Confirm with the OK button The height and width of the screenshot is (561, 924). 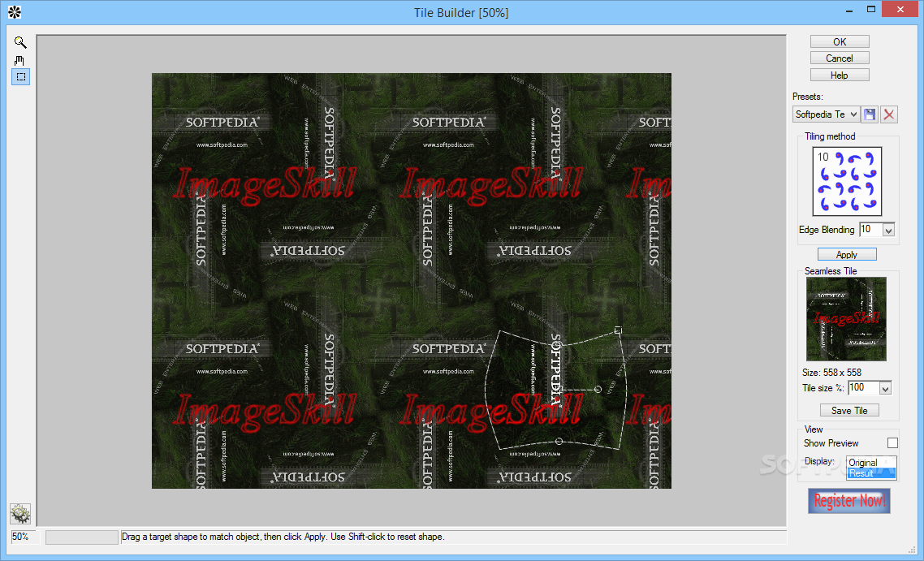(840, 42)
